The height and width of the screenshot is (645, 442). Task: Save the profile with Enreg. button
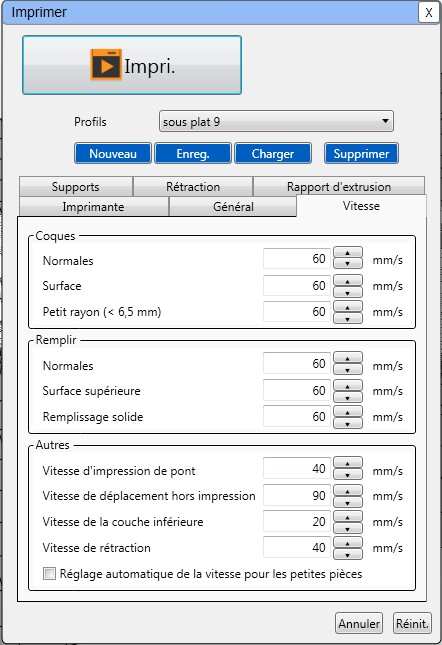[x=193, y=154]
